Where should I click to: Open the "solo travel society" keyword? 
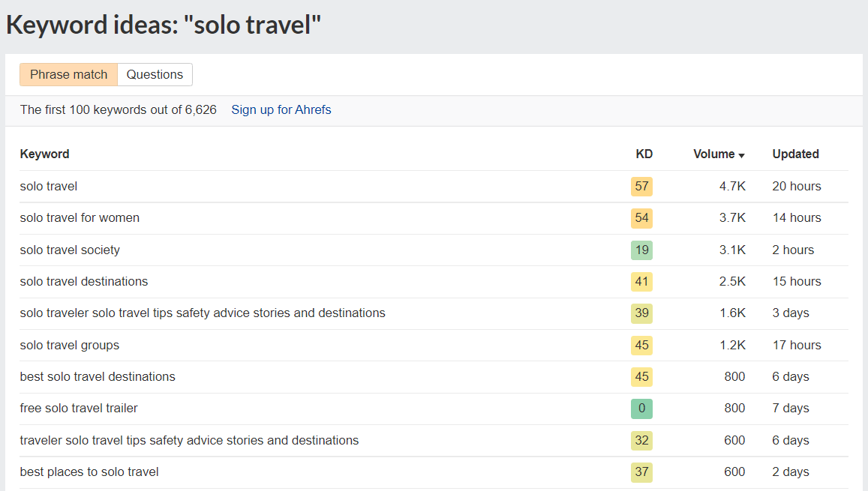70,250
